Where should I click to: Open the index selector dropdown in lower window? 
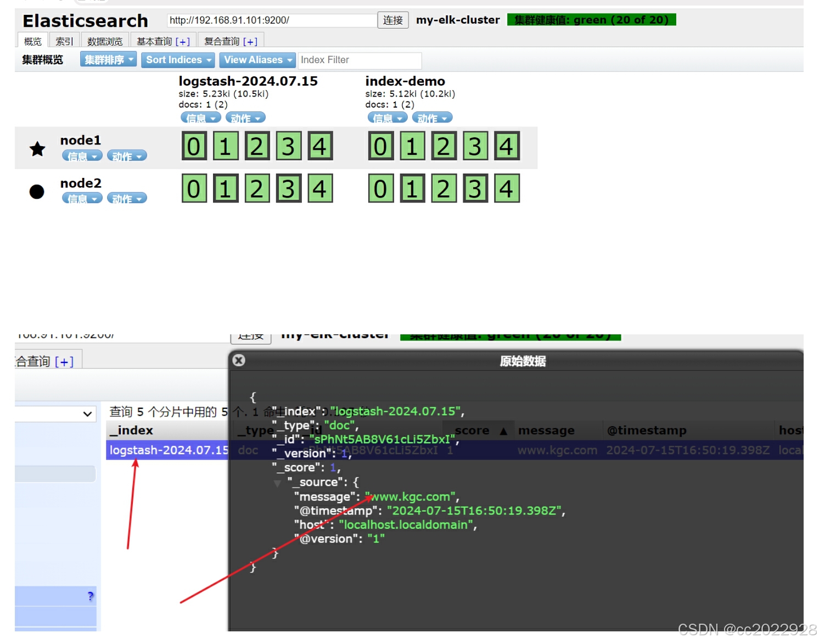(55, 413)
